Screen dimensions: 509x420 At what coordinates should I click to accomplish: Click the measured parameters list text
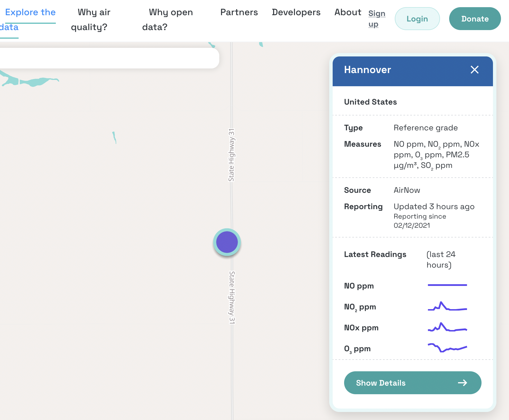pos(436,155)
